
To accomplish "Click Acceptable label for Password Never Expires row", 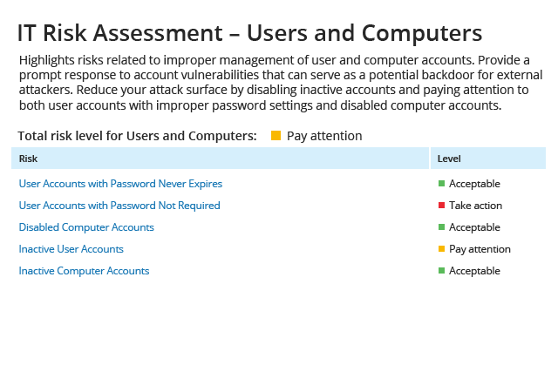I will pos(474,184).
